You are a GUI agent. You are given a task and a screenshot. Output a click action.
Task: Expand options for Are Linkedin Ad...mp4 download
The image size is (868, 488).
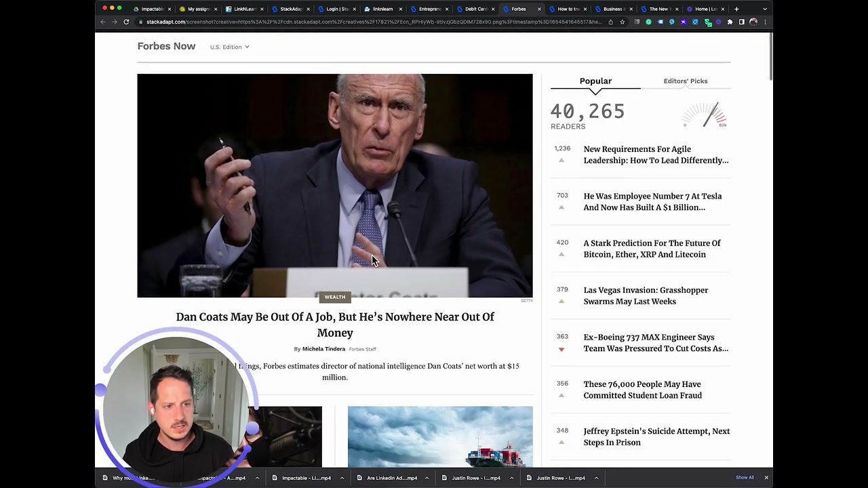point(427,478)
